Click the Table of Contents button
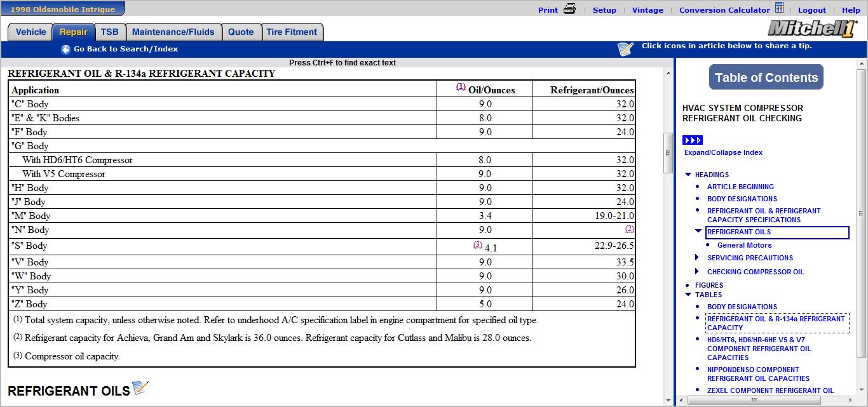Image resolution: width=868 pixels, height=407 pixels. coord(766,77)
